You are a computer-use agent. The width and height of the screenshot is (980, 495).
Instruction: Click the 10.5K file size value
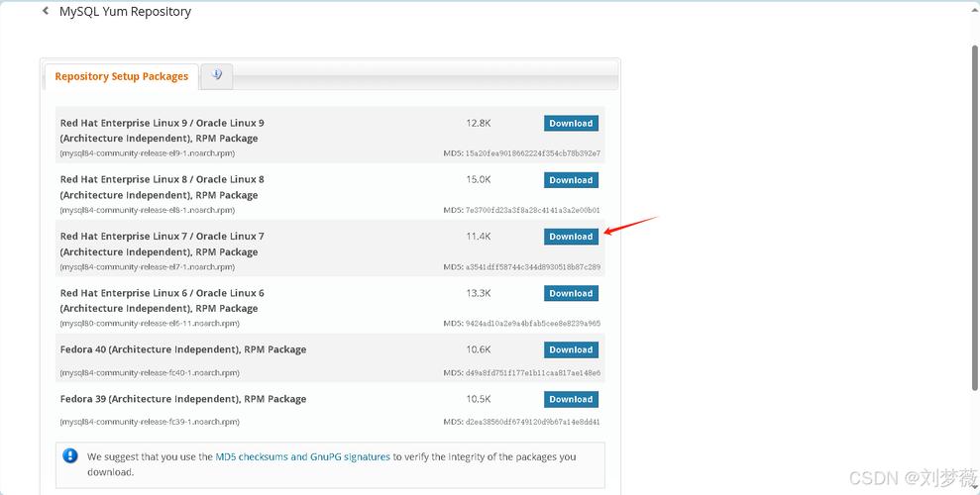pos(479,399)
